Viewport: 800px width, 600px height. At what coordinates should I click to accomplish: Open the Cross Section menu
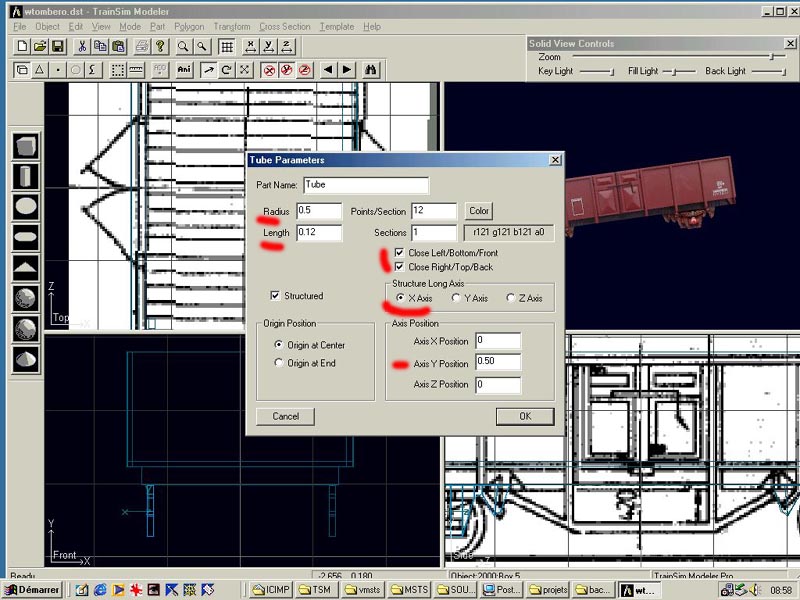coord(284,26)
